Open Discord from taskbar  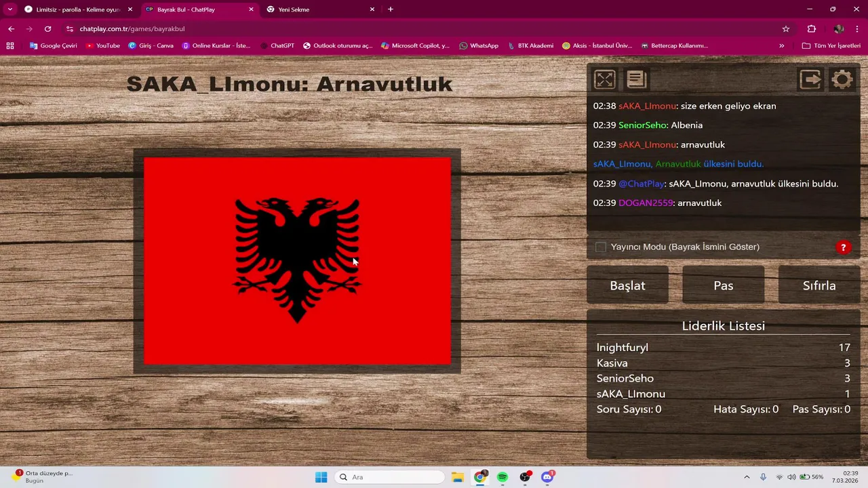click(x=547, y=477)
